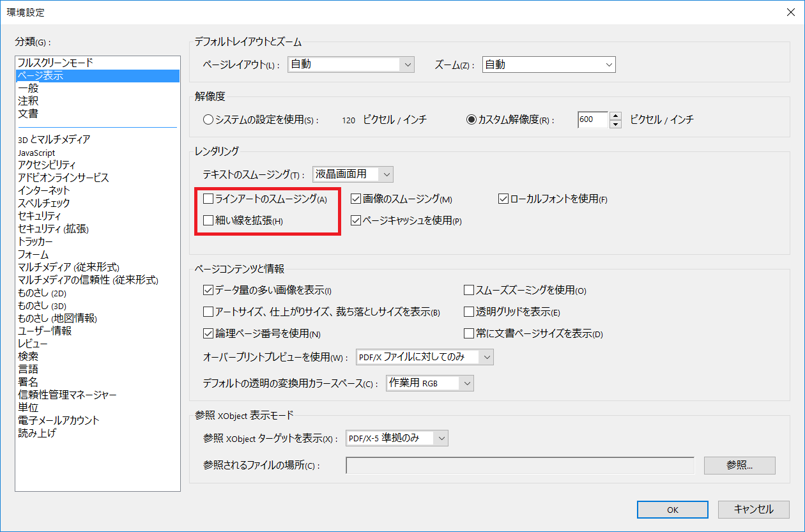Click the 参照 button
Image resolution: width=805 pixels, height=532 pixels.
(739, 465)
